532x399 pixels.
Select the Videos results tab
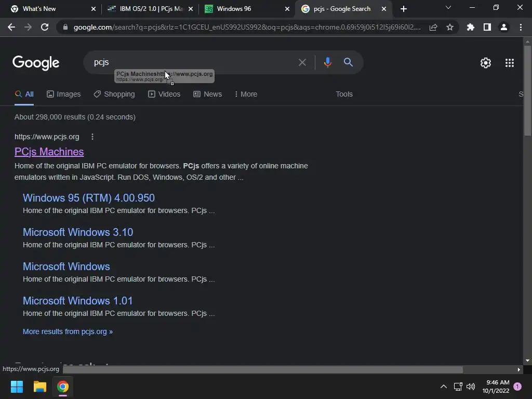pos(164,95)
